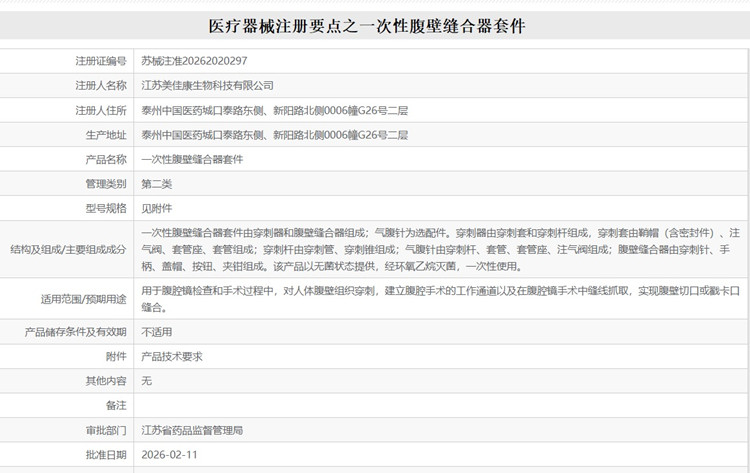
Task: Select the value 第二类
Action: (x=156, y=184)
